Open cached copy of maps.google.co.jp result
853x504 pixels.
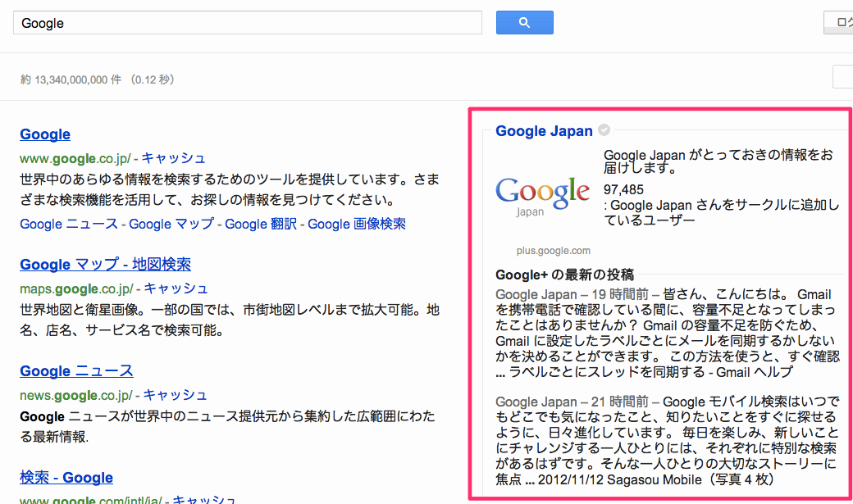point(176,288)
